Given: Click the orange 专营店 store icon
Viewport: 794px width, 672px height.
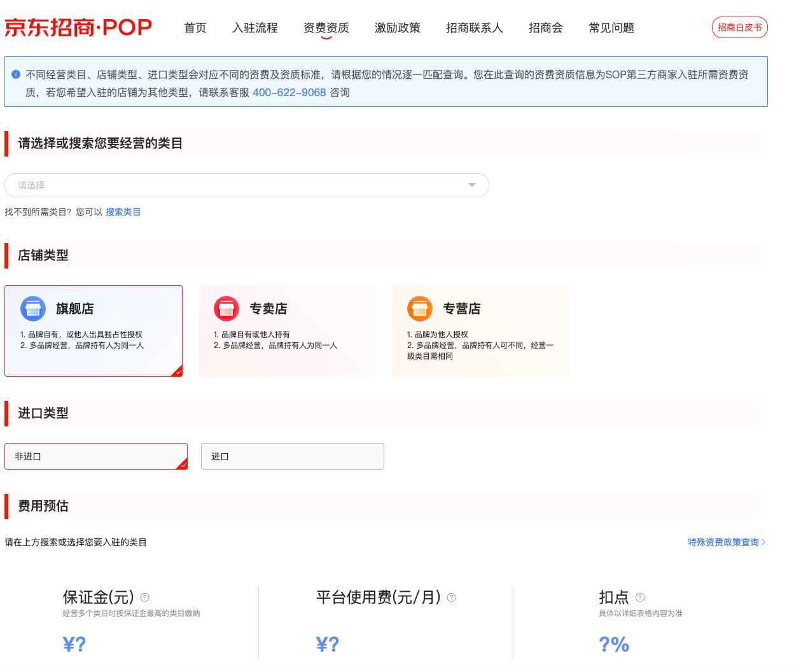Looking at the screenshot, I should point(420,309).
